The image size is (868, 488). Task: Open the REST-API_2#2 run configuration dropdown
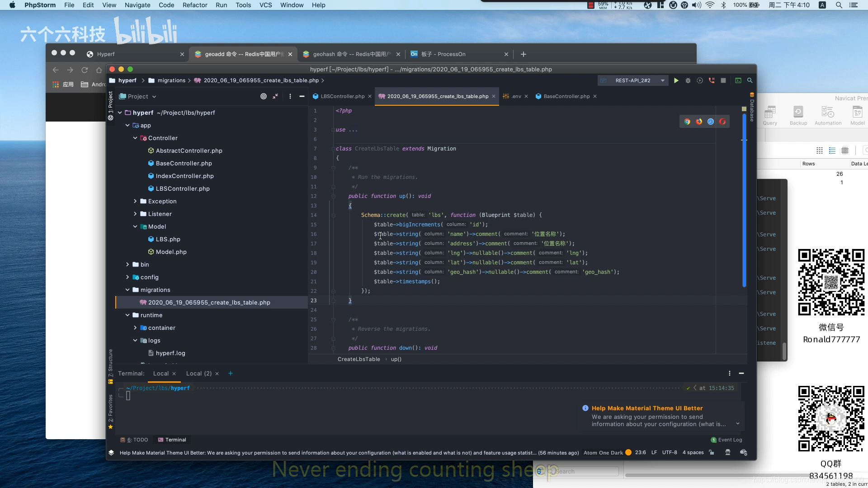click(633, 80)
